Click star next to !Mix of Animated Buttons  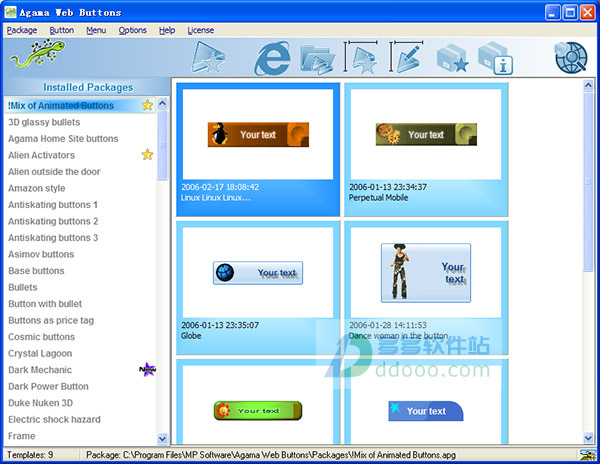click(x=147, y=105)
